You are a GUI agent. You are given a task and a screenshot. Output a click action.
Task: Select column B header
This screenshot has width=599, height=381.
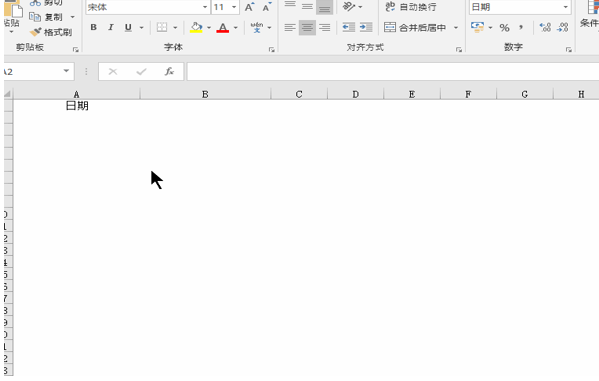point(205,94)
